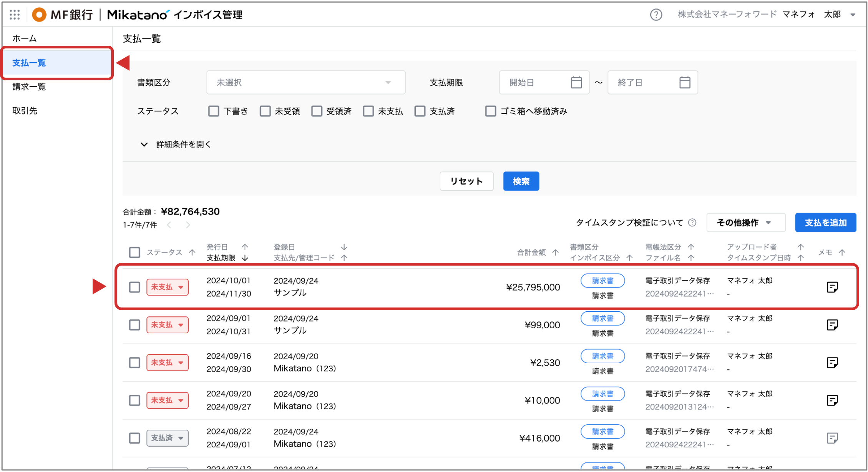Open memo icon for ¥25,795,000 row

pos(832,287)
